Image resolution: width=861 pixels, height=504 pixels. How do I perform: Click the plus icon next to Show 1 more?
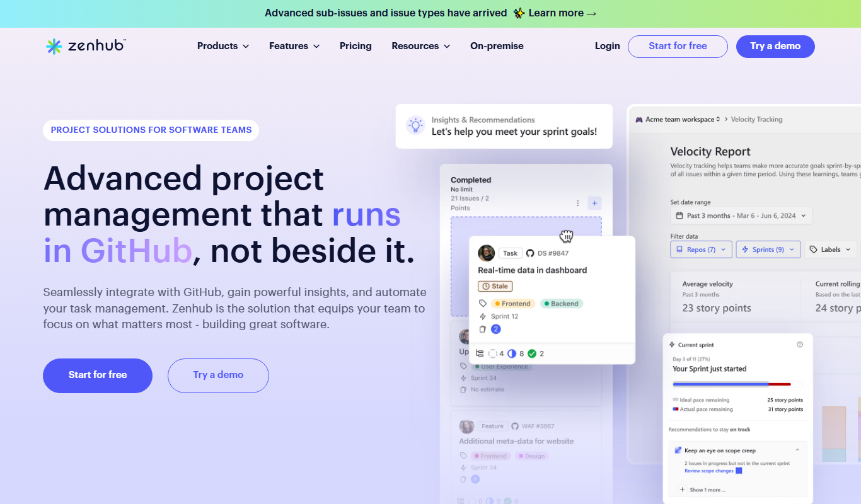(683, 490)
